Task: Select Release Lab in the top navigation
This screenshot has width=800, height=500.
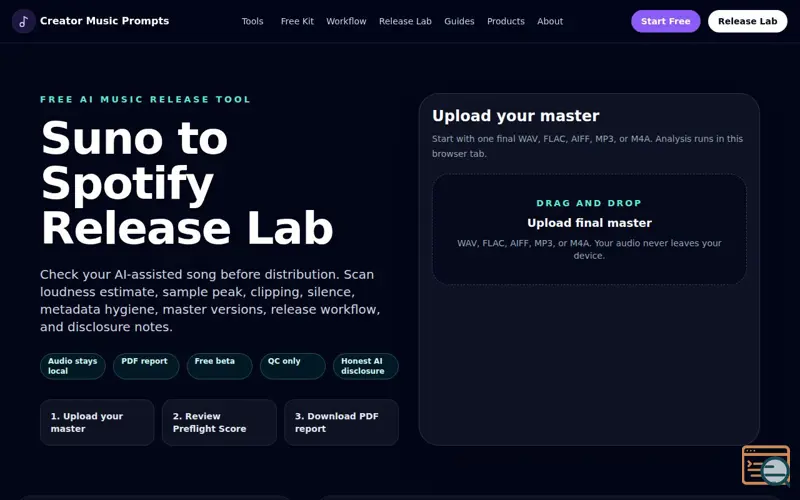Action: [405, 21]
